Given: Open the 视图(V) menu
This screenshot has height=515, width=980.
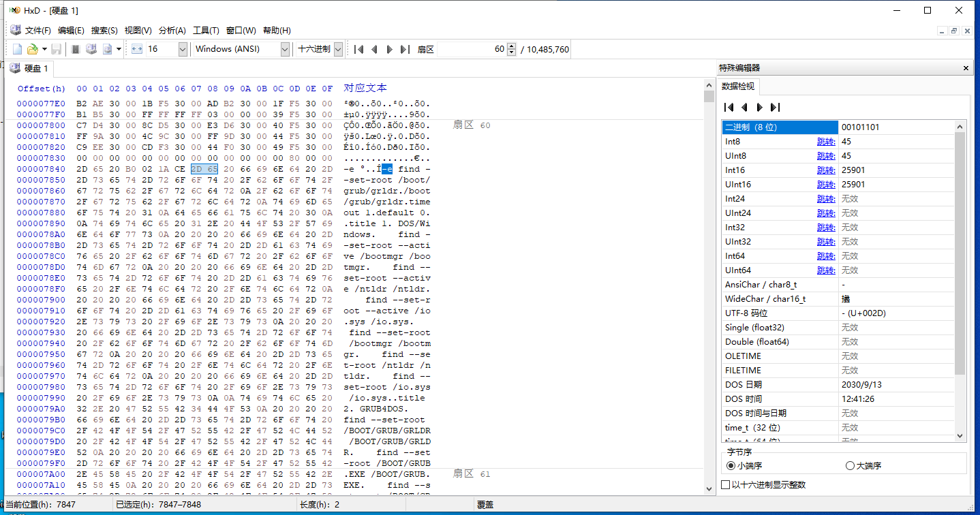Looking at the screenshot, I should click(138, 31).
